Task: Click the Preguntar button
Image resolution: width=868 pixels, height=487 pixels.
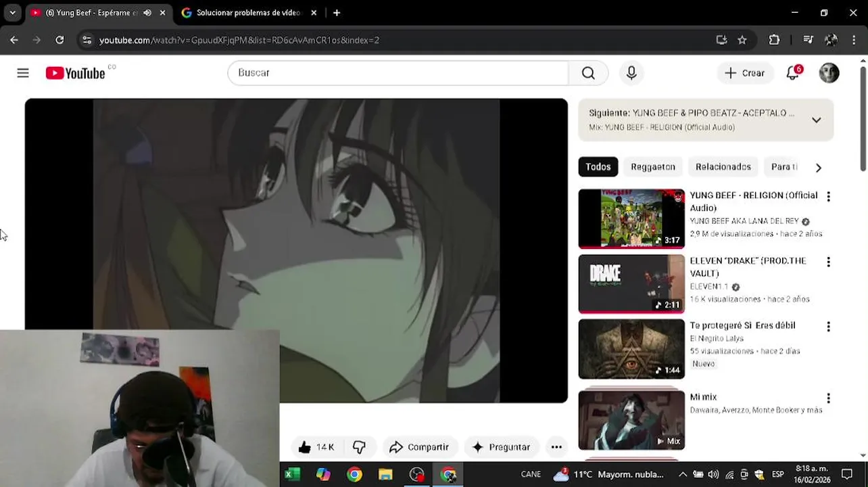Action: coord(501,447)
